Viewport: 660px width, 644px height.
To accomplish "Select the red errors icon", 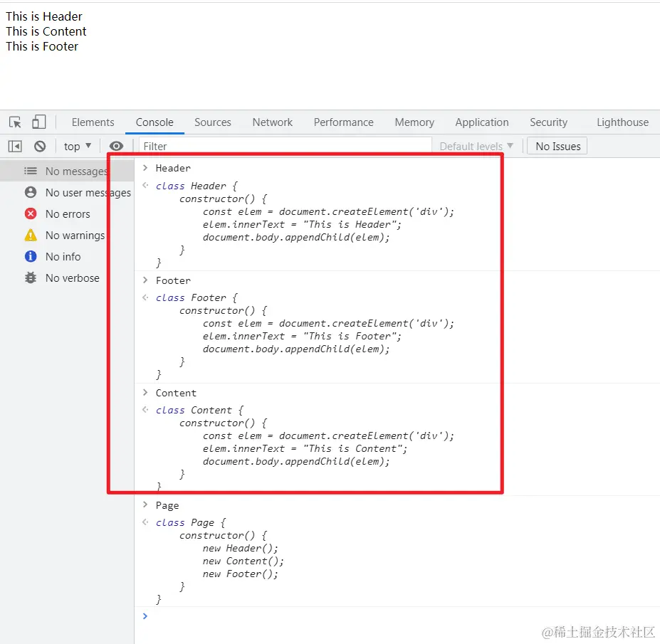I will [x=31, y=213].
